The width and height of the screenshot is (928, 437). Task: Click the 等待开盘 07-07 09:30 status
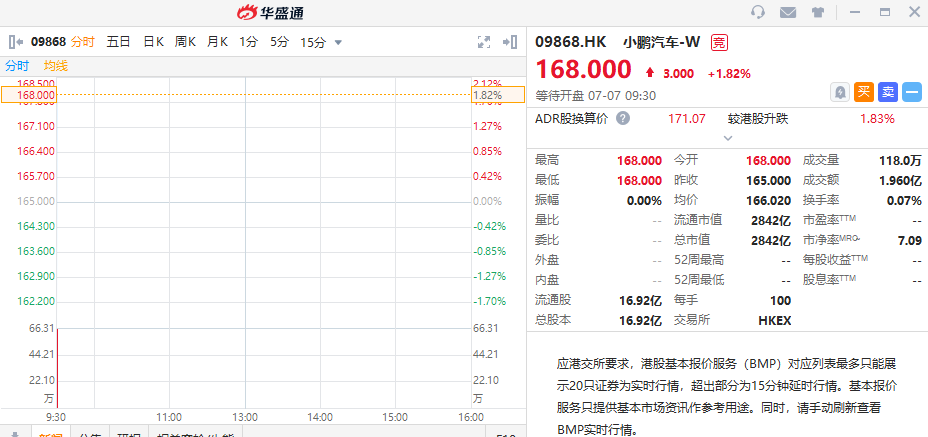point(595,95)
